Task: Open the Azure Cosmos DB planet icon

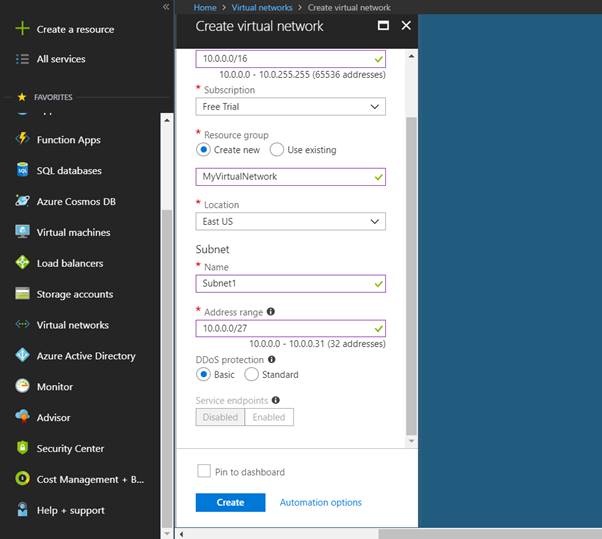Action: click(23, 201)
